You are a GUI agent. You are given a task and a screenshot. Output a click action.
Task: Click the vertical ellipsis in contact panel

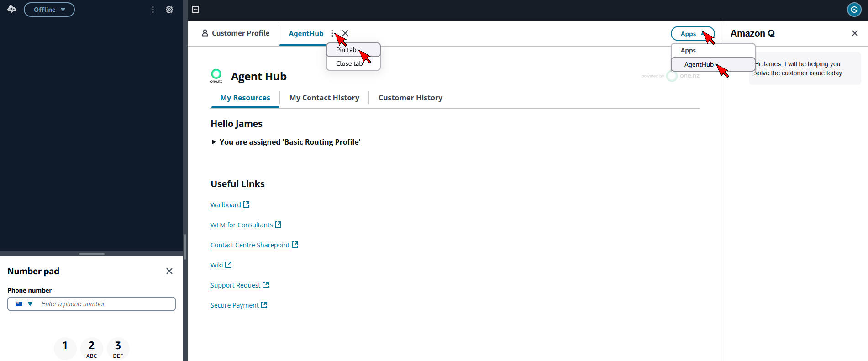153,10
